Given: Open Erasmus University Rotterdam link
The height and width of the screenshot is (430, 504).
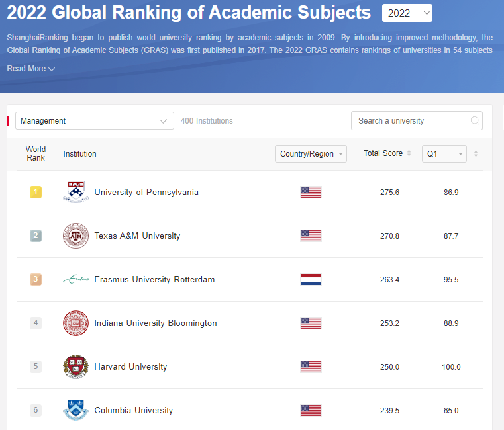Looking at the screenshot, I should click(154, 279).
